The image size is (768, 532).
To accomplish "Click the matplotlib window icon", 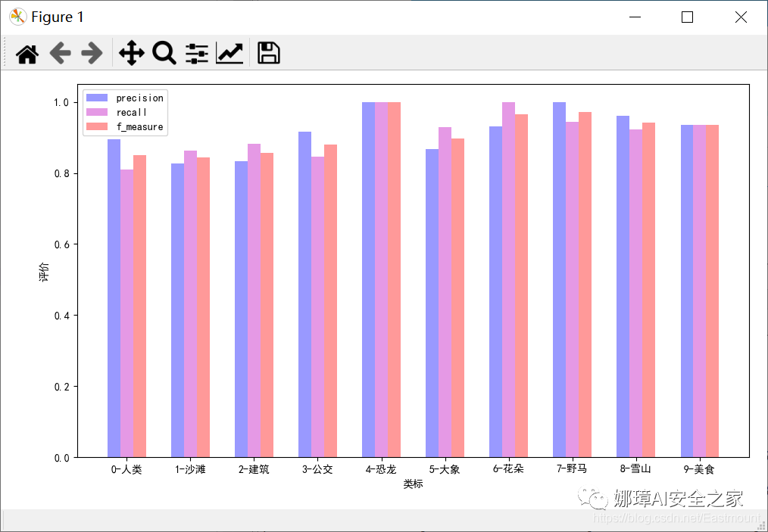I will 17,17.
